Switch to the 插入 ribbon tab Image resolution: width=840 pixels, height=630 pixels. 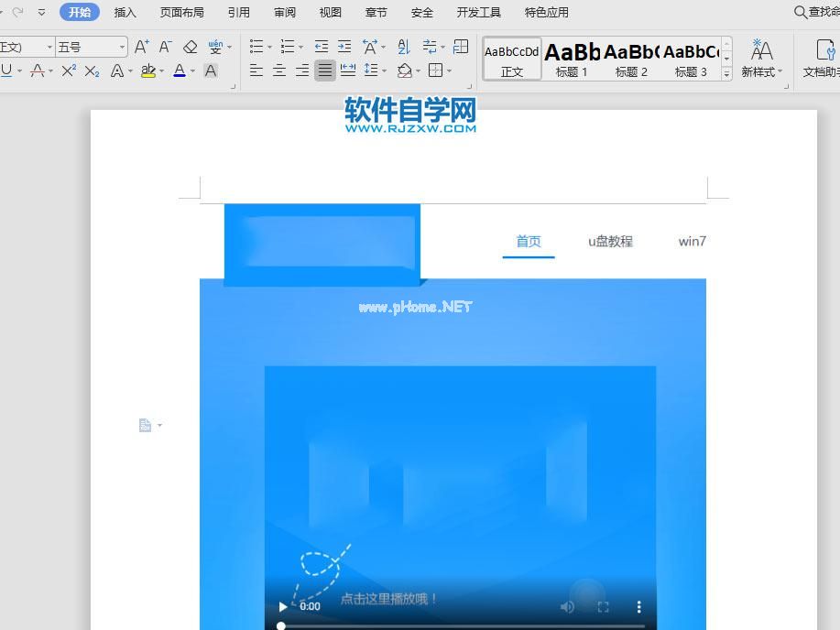125,12
